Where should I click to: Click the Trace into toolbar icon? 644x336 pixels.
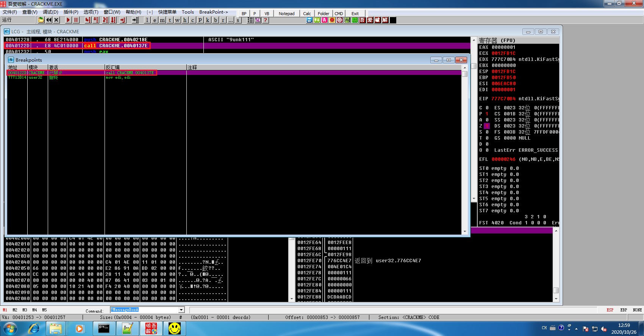point(105,20)
